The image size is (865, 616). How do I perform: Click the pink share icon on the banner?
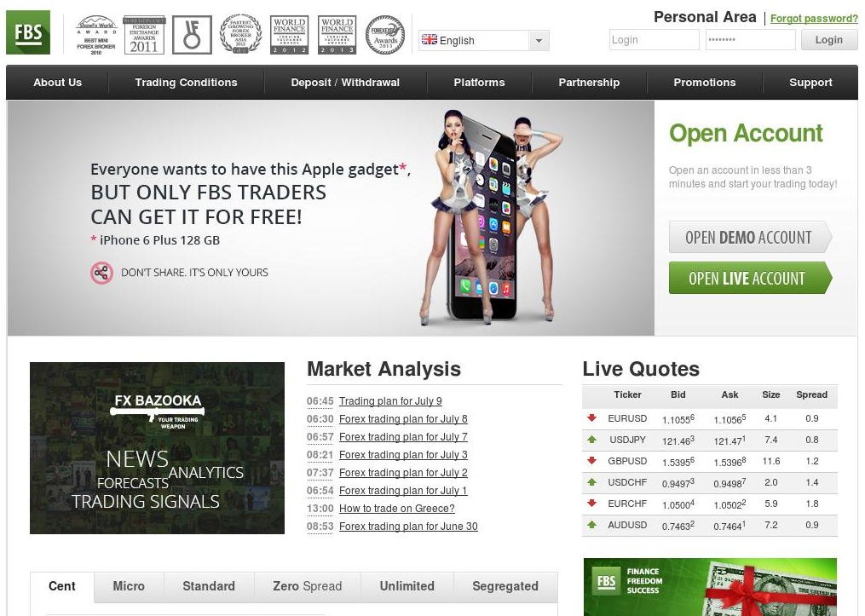pyautogui.click(x=101, y=273)
